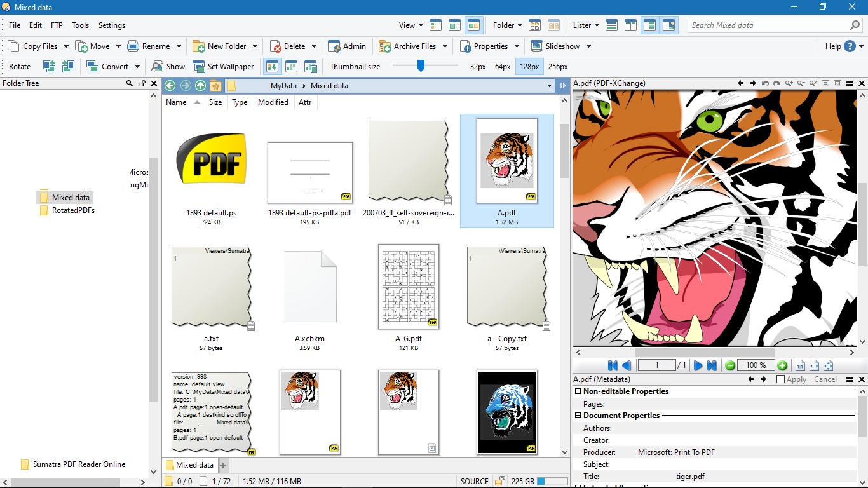Screen dimensions: 868x488
Task: Click the Up folder arrow in location bar
Action: (x=200, y=86)
